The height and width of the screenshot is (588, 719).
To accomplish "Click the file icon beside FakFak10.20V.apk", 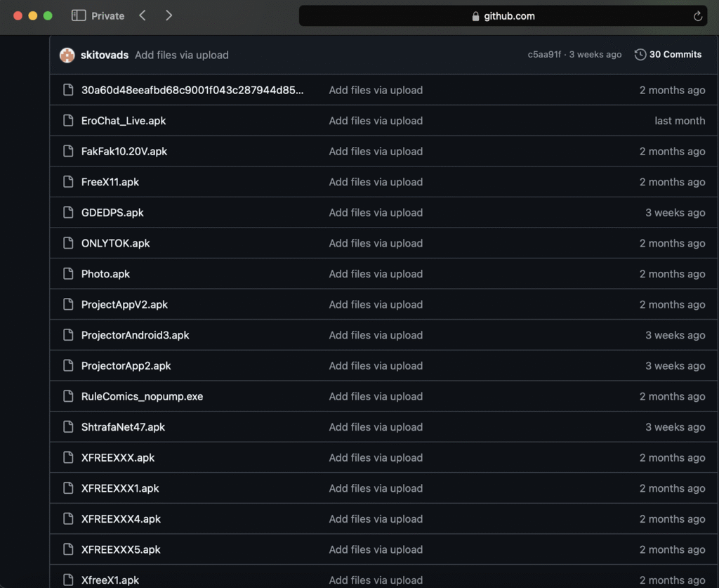I will click(68, 151).
